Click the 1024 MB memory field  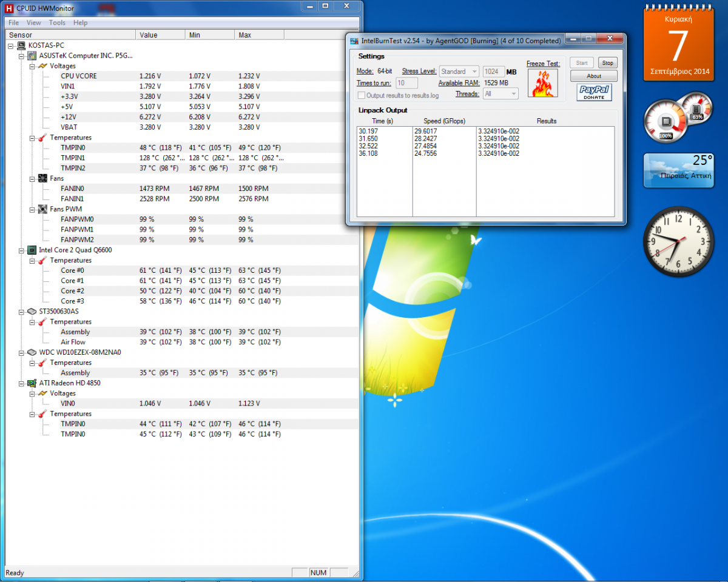click(x=493, y=72)
